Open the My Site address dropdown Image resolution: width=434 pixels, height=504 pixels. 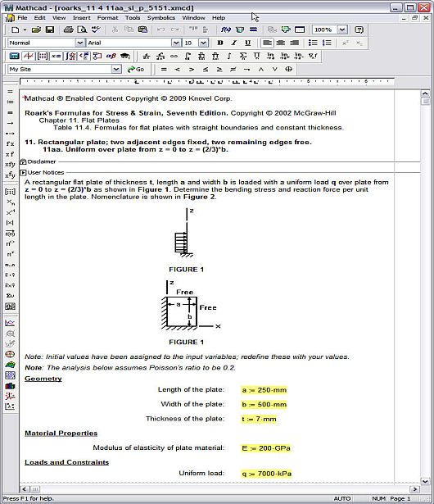click(x=116, y=69)
